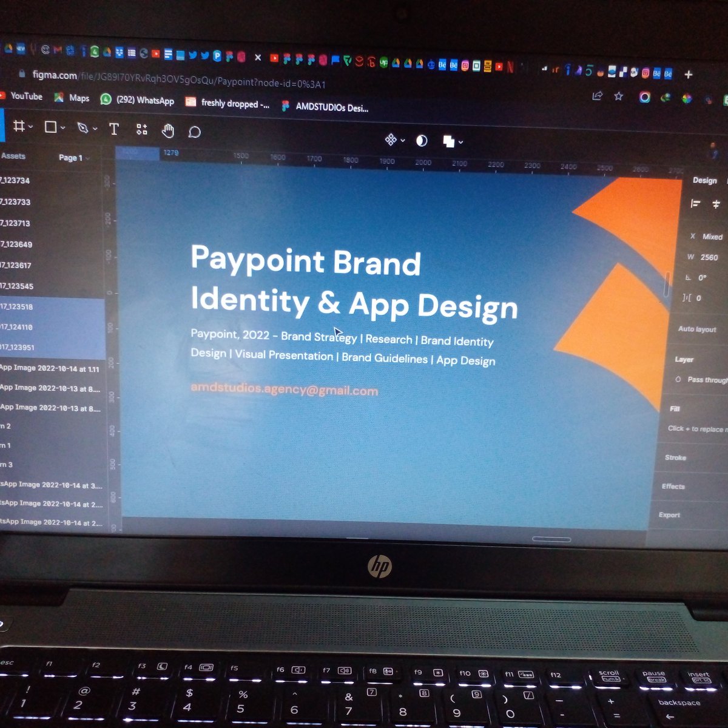Switch to the Design tab
728x728 pixels.
(704, 180)
